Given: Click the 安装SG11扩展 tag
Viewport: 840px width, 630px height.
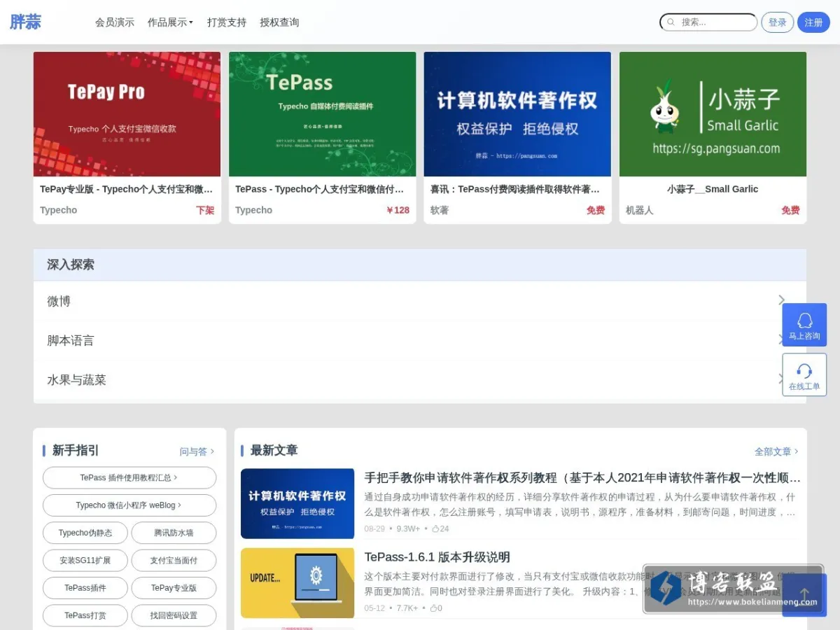Looking at the screenshot, I should 85,561.
